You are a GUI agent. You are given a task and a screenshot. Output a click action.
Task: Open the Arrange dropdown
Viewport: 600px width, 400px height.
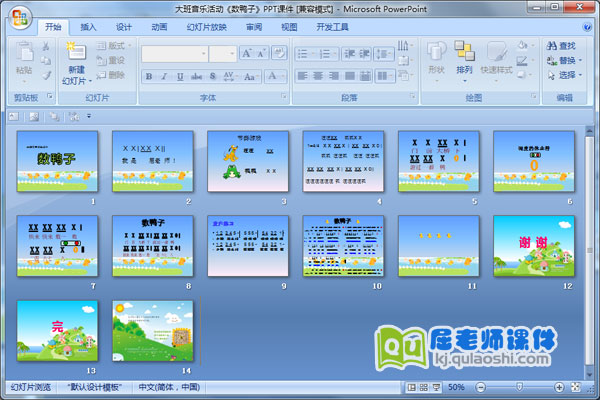click(464, 60)
